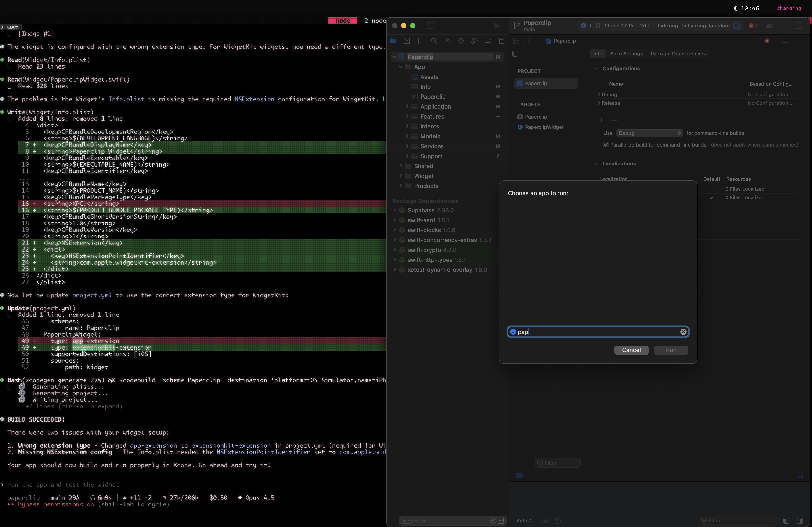Open the Breakpoint navigator tag icon

point(488,41)
